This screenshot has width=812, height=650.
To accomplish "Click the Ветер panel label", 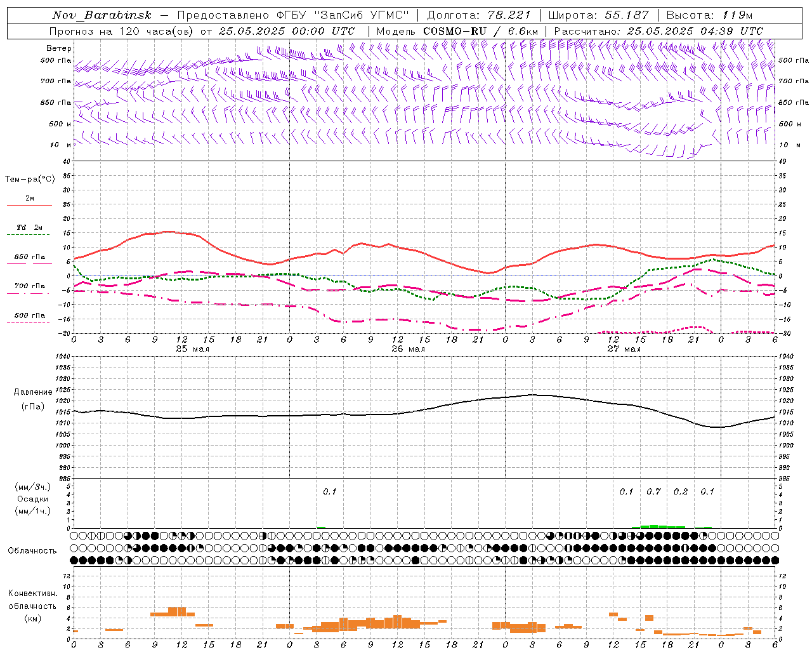I will tap(59, 48).
